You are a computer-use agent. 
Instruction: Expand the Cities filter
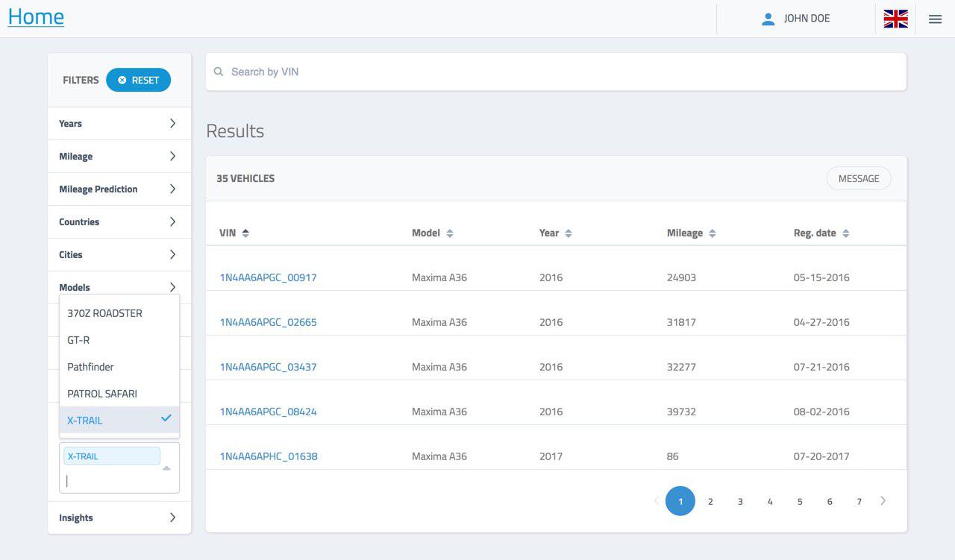point(119,255)
